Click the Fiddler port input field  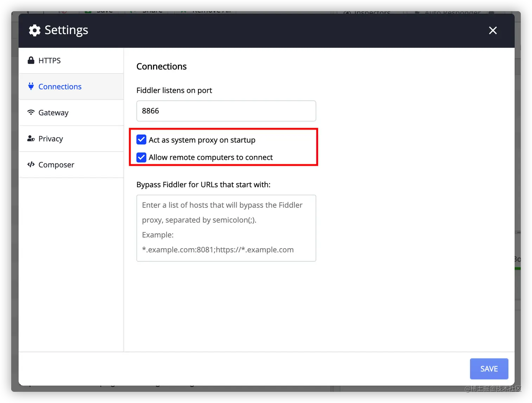pos(226,111)
